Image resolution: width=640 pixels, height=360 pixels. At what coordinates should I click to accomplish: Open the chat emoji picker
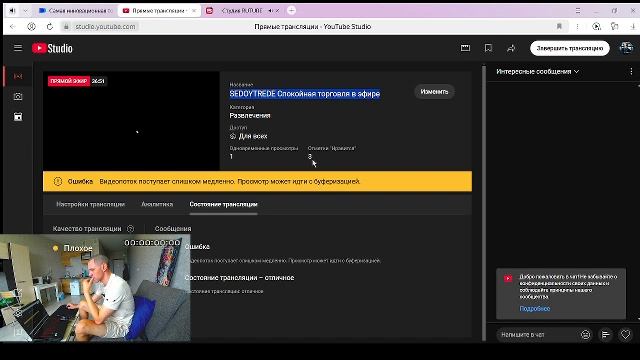585,335
